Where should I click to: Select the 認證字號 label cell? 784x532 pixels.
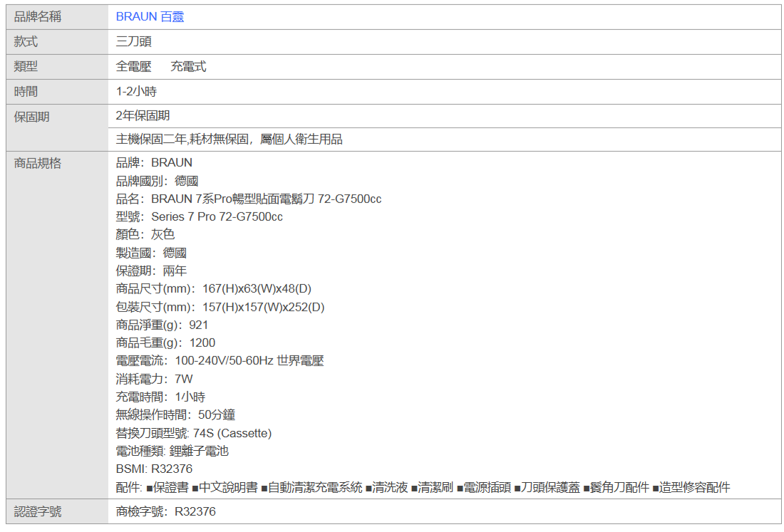[57, 511]
